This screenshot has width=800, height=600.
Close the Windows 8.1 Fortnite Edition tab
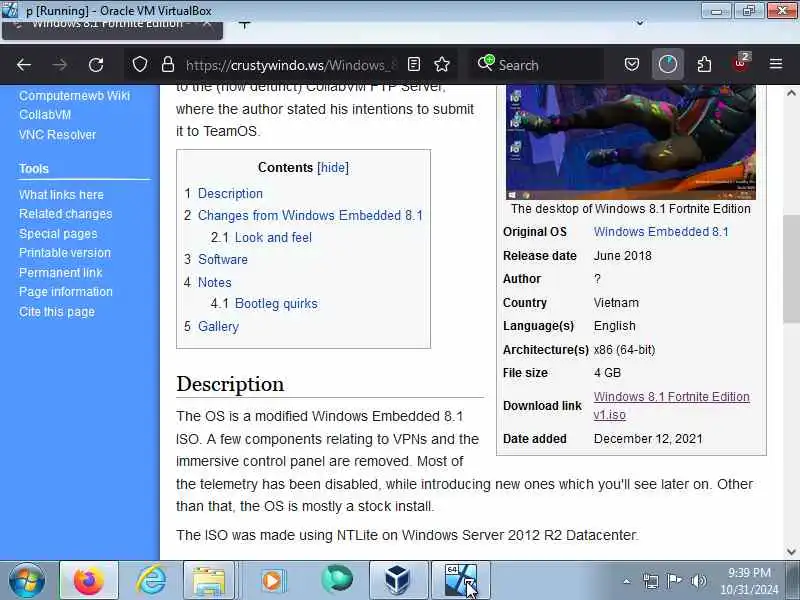[207, 24]
